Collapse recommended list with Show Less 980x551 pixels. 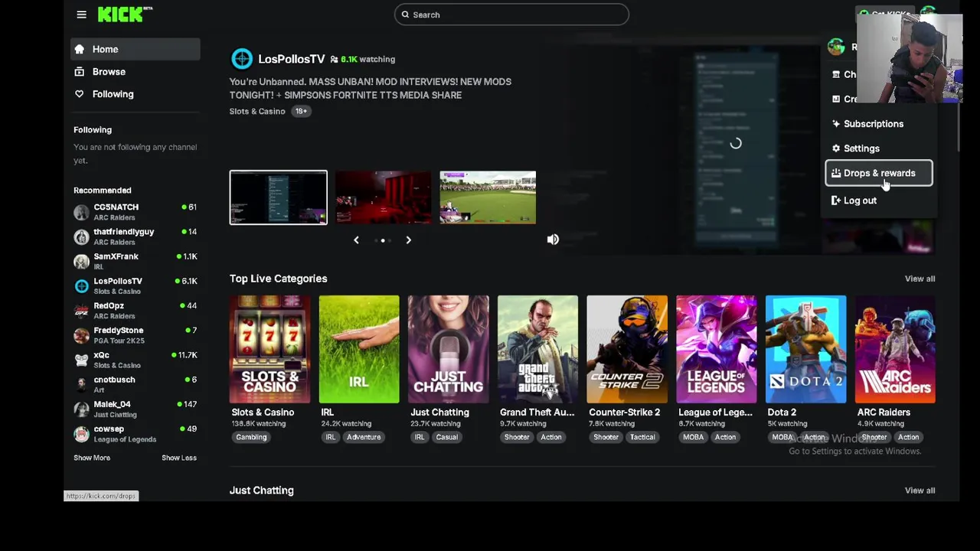pos(179,458)
